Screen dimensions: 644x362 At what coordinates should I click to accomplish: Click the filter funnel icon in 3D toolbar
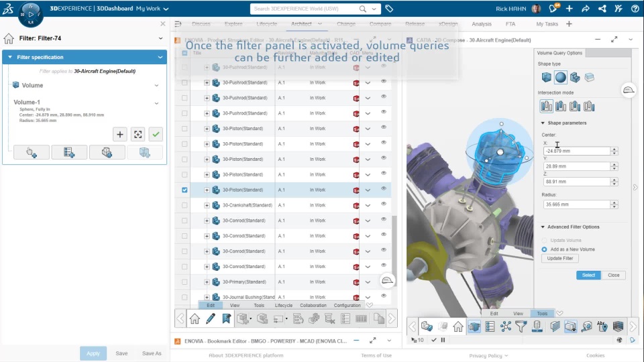tap(521, 326)
